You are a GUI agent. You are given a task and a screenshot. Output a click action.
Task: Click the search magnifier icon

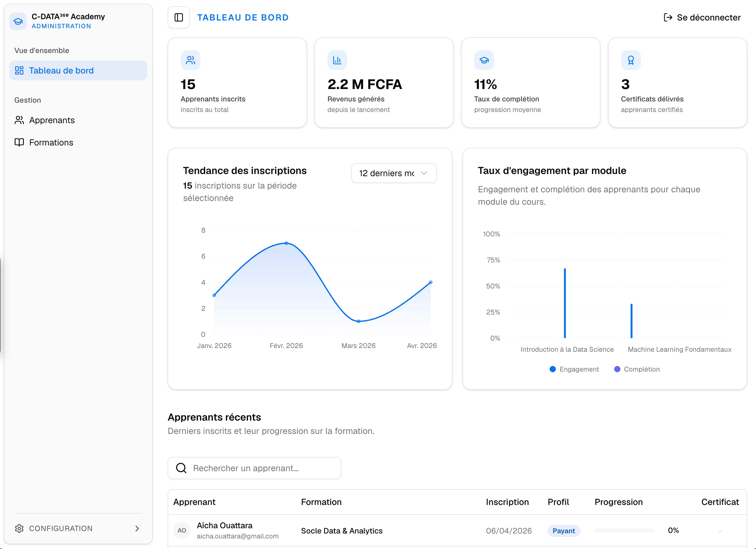click(181, 468)
